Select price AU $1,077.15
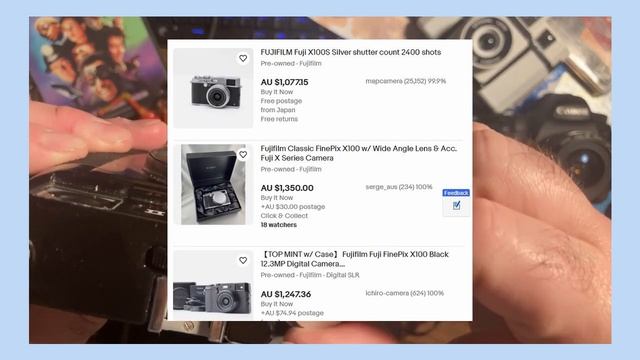The height and width of the screenshot is (360, 640). click(284, 82)
